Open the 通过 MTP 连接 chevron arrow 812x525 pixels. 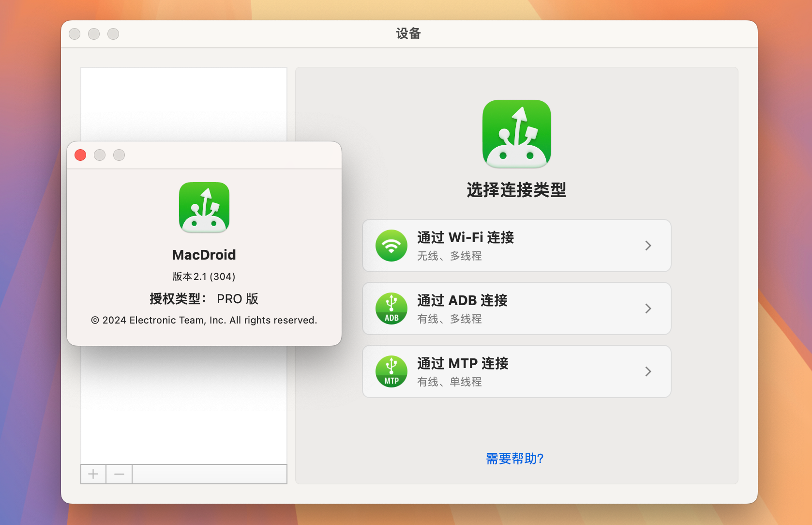(648, 371)
